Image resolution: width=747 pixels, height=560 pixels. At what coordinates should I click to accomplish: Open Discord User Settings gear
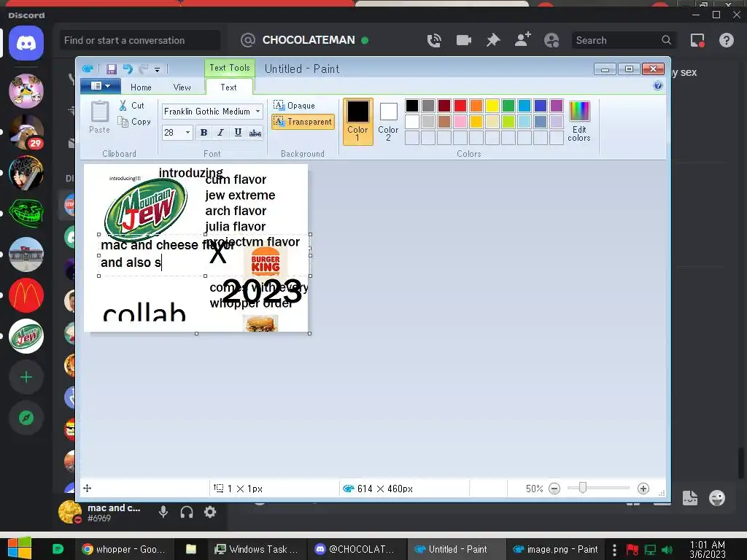coord(210,513)
